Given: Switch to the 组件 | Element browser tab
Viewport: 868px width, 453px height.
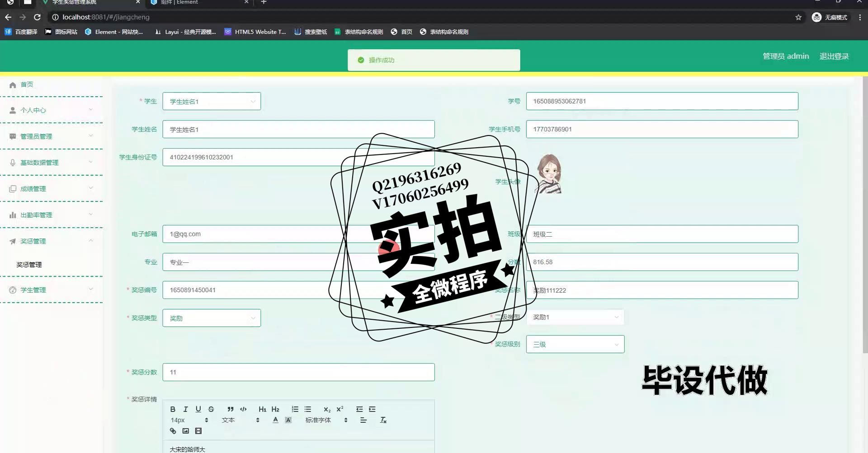Looking at the screenshot, I should [x=199, y=3].
